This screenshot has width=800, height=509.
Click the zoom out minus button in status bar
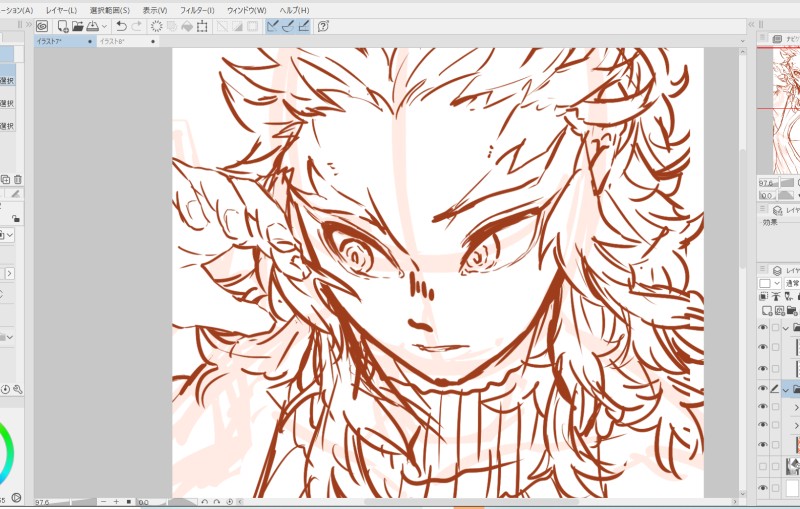click(104, 502)
